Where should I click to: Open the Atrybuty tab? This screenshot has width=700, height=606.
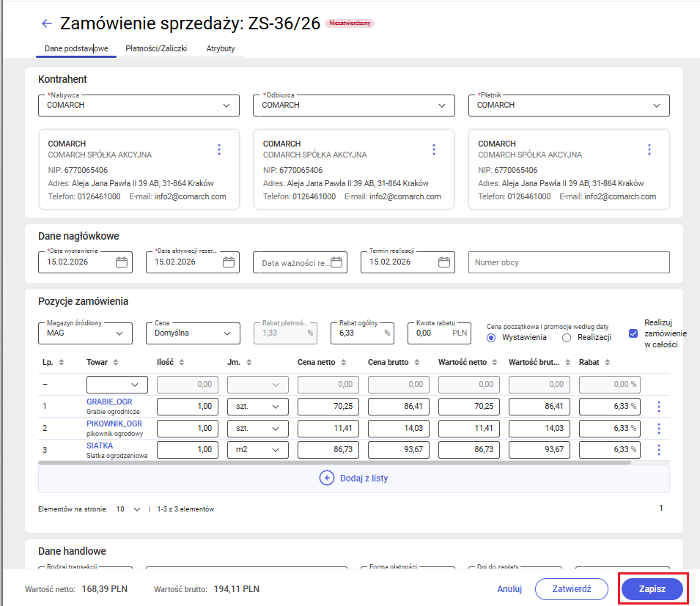coord(220,49)
